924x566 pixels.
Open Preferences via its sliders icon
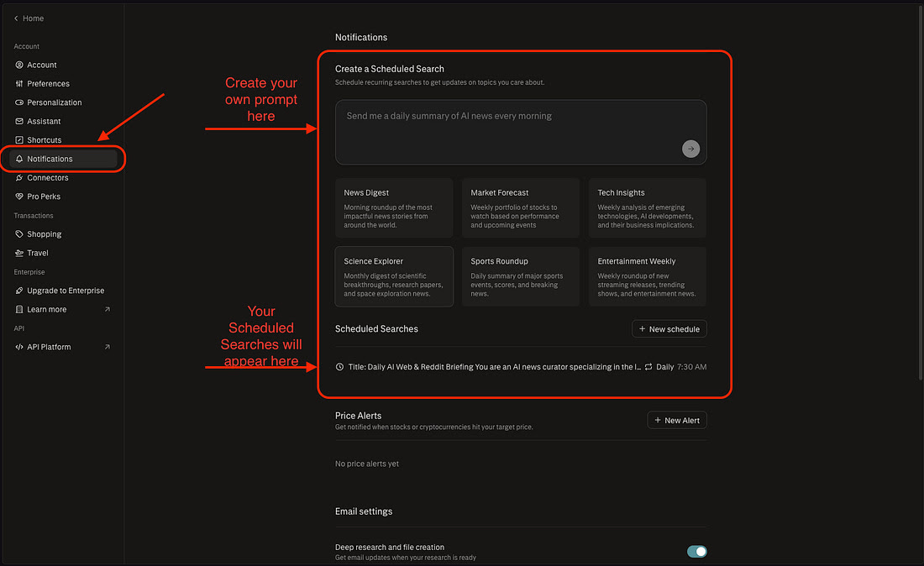coord(19,84)
